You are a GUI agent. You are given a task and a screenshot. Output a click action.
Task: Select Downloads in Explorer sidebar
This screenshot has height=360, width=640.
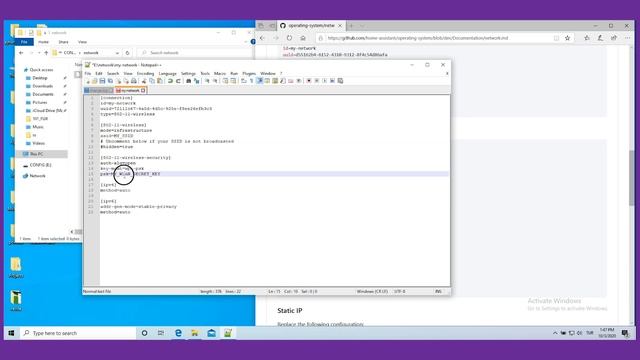[x=42, y=86]
